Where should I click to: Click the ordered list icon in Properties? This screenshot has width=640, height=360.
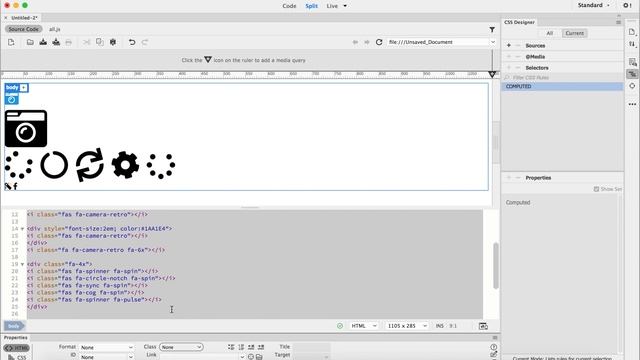[241, 347]
